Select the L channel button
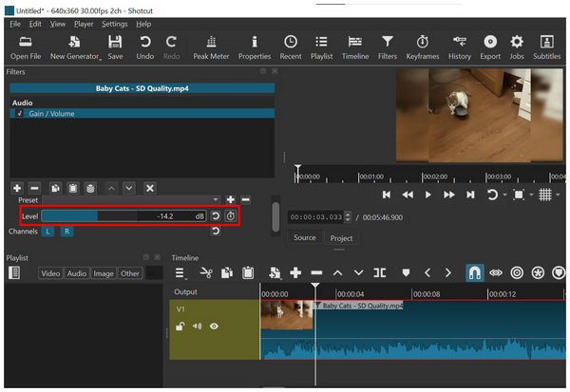 47,232
